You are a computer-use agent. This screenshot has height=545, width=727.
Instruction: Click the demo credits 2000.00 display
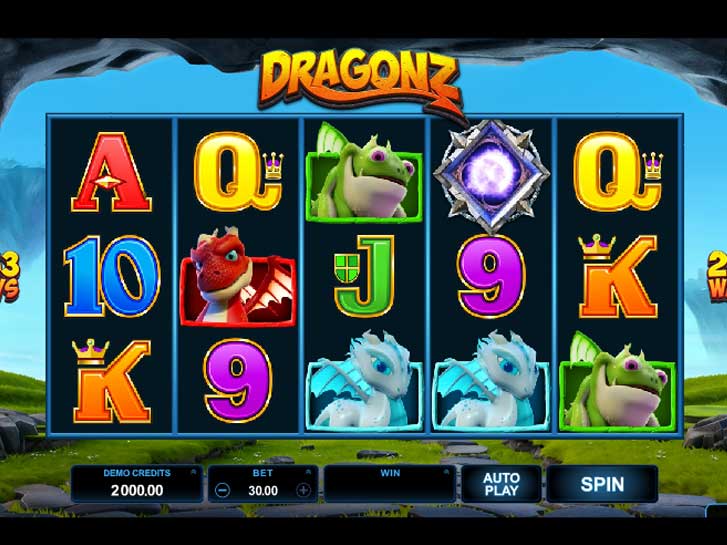[137, 491]
